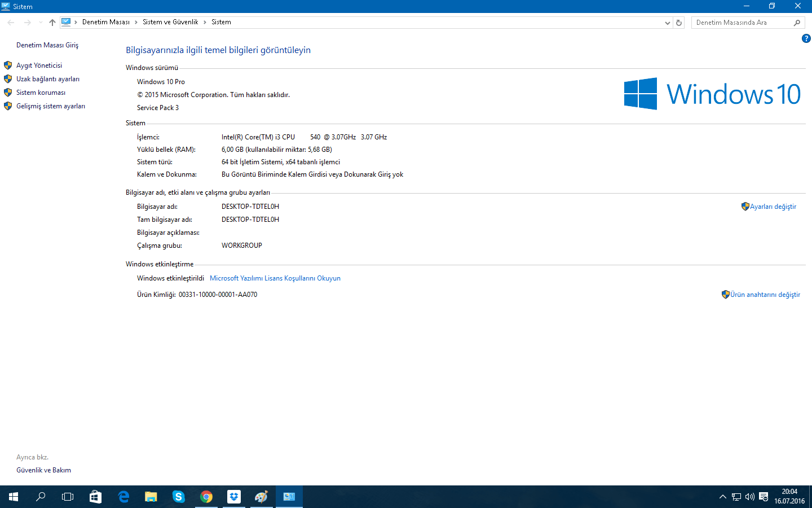Click the back navigation arrow
Image resolution: width=812 pixels, height=508 pixels.
click(x=11, y=23)
